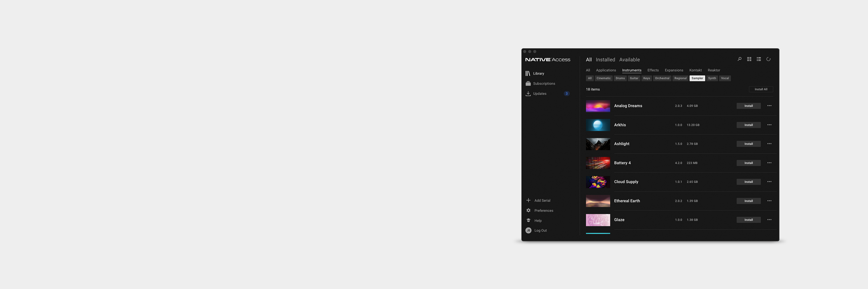
Task: Click the "Cloud Supply" product name
Action: [x=626, y=182]
